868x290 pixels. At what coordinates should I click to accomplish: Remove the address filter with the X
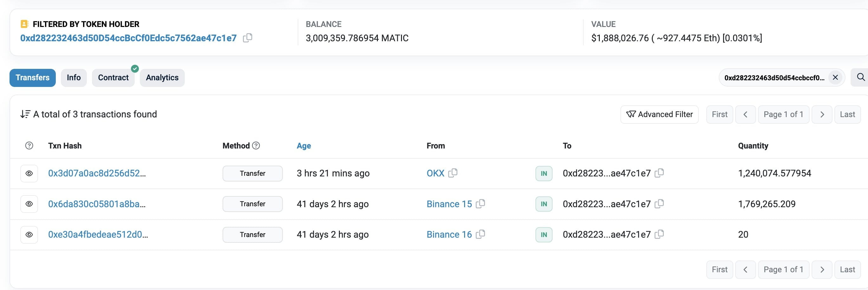[835, 77]
